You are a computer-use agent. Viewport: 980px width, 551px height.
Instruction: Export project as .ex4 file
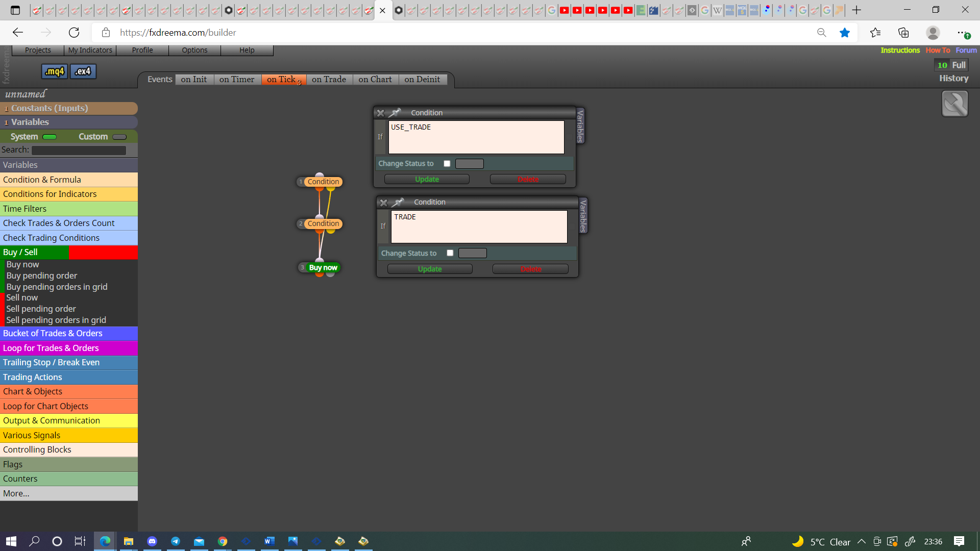pos(83,71)
